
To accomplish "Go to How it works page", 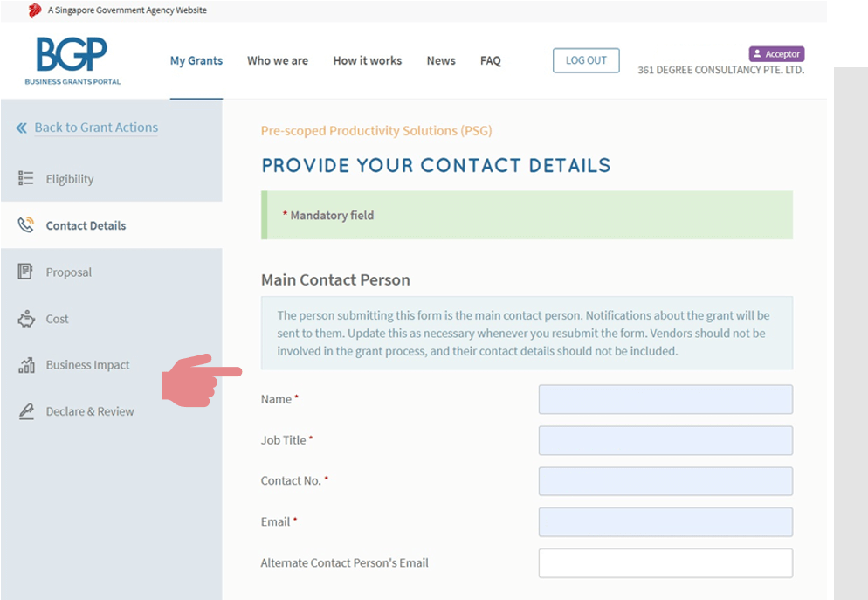I will tap(367, 60).
